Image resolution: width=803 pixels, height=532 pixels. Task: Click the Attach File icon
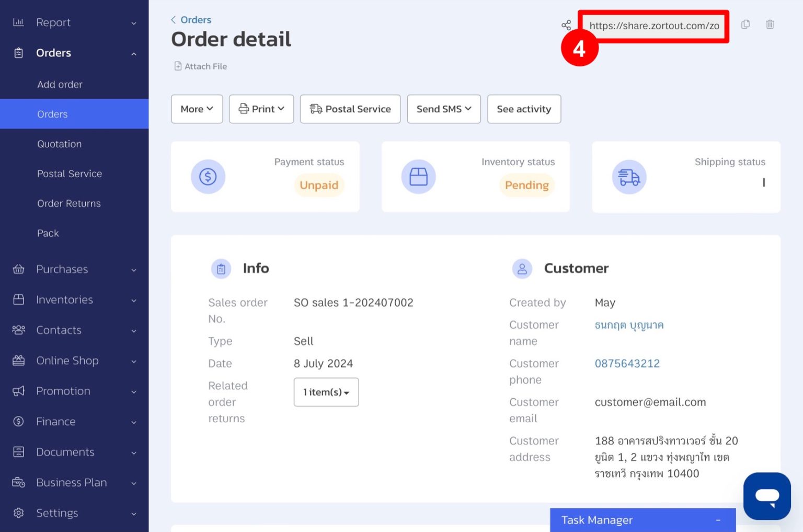[177, 66]
